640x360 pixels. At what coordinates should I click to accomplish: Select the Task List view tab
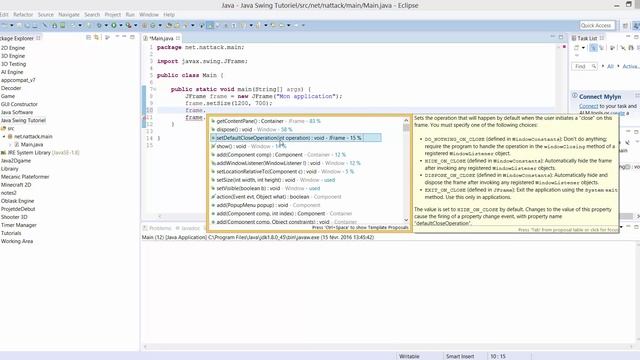click(x=587, y=38)
